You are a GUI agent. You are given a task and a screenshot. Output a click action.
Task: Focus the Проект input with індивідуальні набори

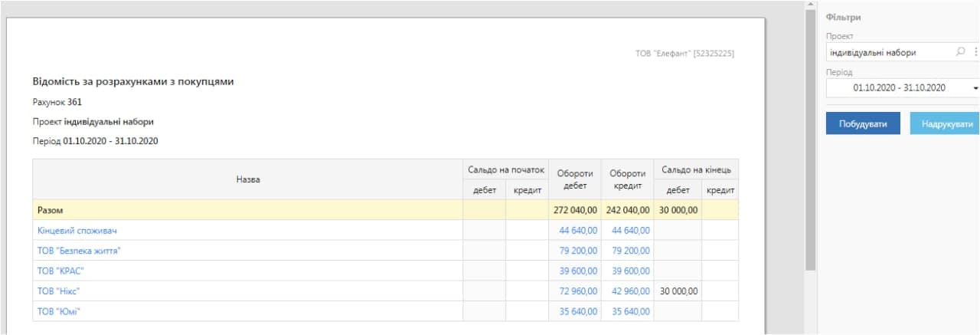890,53
